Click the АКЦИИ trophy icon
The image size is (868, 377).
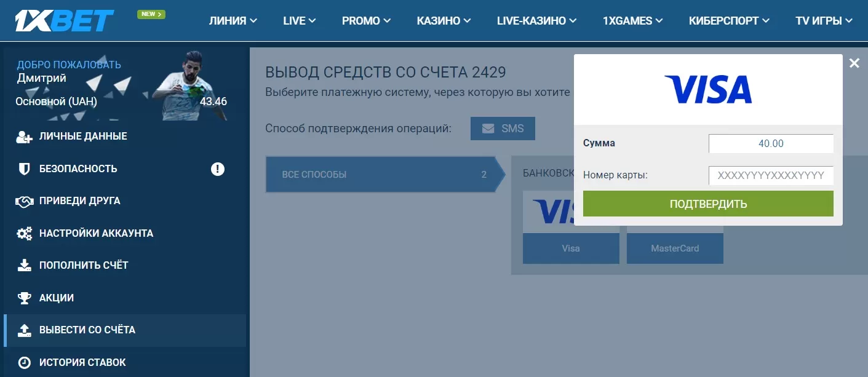pos(23,298)
